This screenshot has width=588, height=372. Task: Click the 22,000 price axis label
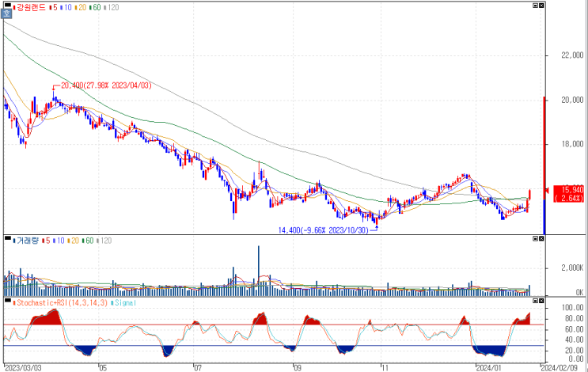coord(572,55)
